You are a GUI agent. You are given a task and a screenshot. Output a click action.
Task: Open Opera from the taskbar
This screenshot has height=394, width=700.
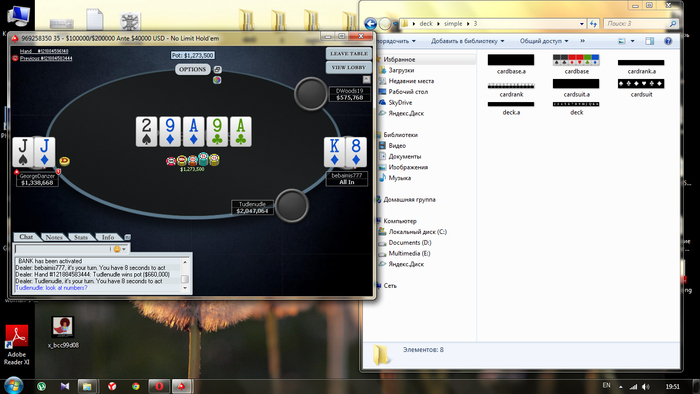tap(159, 386)
